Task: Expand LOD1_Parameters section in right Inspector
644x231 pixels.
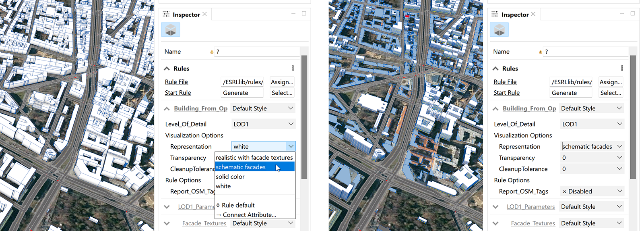Action: [x=495, y=207]
